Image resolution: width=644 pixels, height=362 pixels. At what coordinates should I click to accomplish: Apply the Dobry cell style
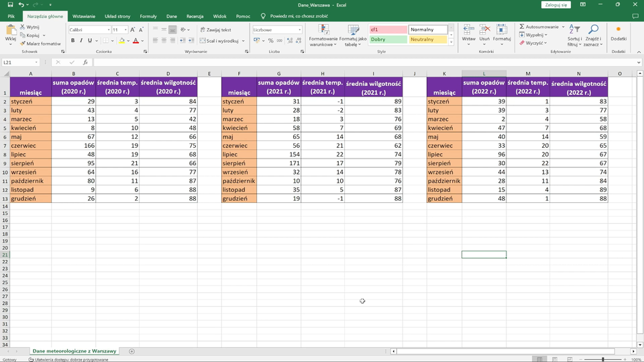tap(387, 40)
